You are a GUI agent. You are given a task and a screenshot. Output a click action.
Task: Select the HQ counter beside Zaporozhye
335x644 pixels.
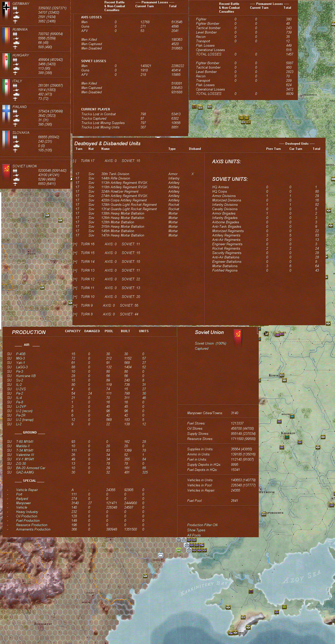click(264, 514)
